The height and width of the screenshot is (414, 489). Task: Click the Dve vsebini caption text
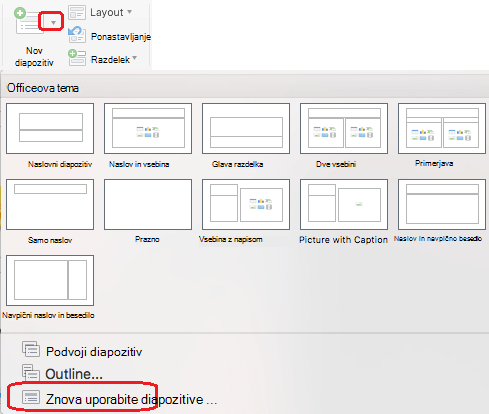pyautogui.click(x=336, y=164)
